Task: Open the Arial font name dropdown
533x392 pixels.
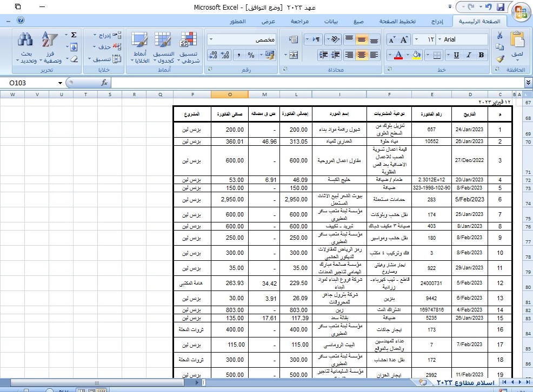Action: (x=440, y=39)
